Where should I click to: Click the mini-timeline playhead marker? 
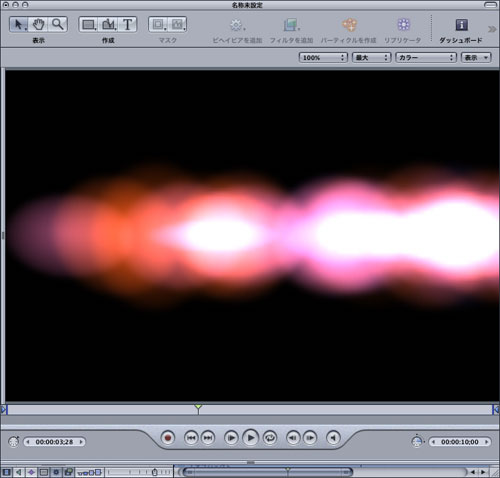[x=198, y=408]
